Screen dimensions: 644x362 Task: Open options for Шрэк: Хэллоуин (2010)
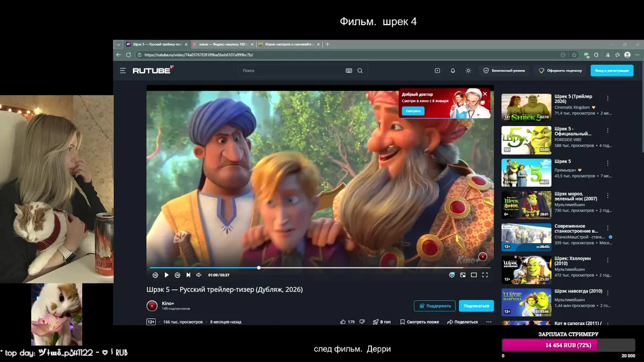pos(608,260)
